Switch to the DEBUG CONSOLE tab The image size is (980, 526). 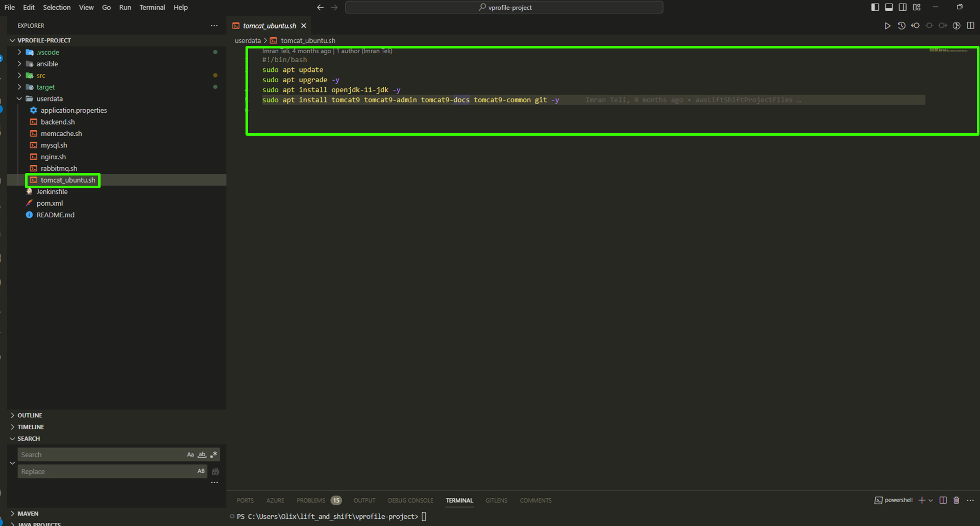coord(410,500)
